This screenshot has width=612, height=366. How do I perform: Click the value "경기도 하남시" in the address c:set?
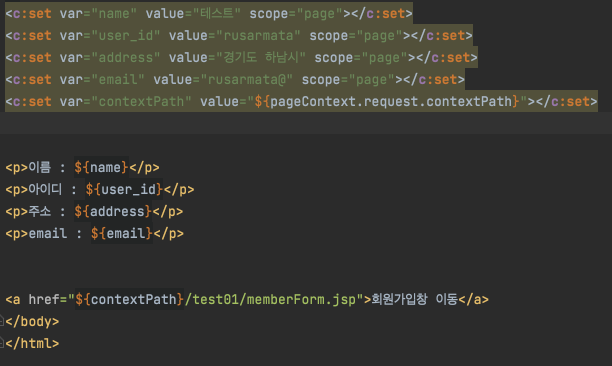click(x=261, y=57)
